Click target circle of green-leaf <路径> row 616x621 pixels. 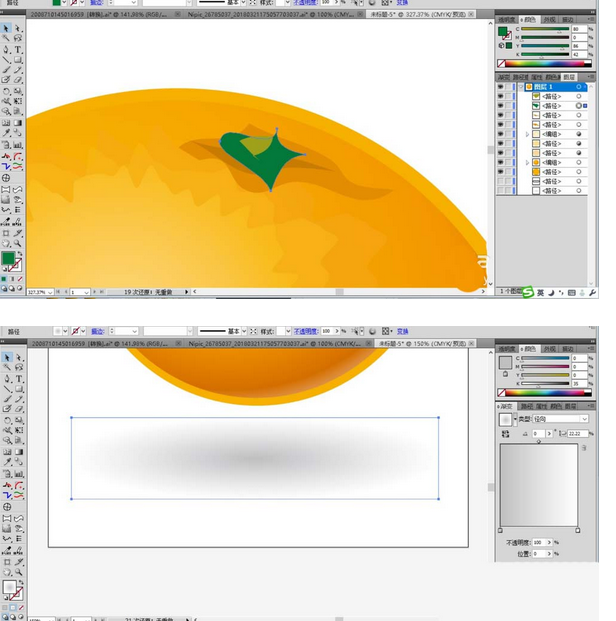click(579, 106)
